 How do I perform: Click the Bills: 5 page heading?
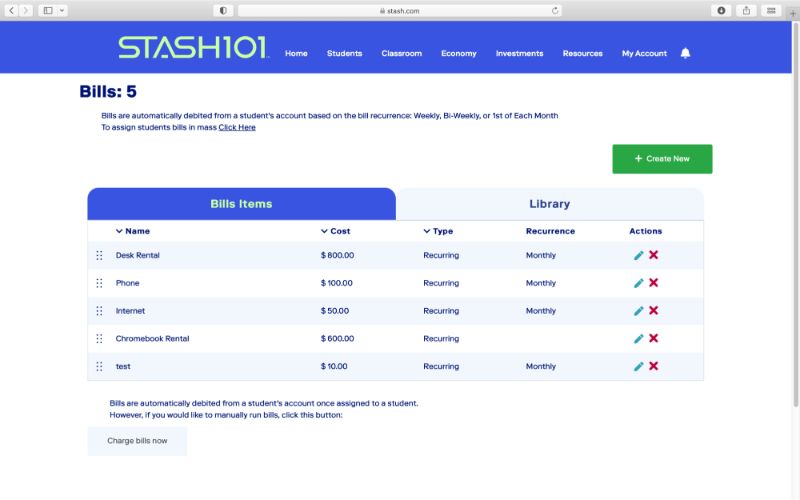pos(108,91)
